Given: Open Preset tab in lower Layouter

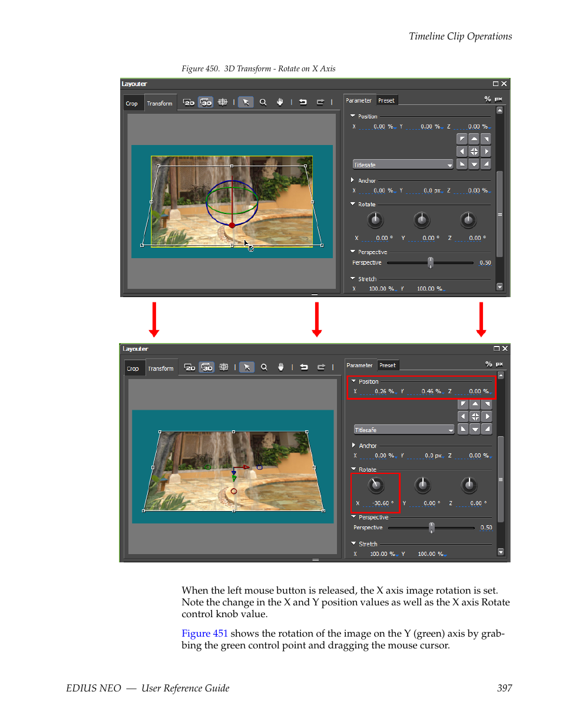Looking at the screenshot, I should click(x=388, y=365).
